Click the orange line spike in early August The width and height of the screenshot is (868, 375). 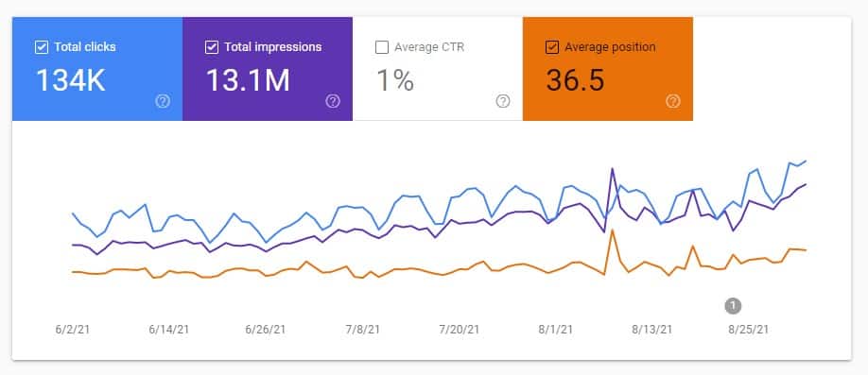[612, 230]
